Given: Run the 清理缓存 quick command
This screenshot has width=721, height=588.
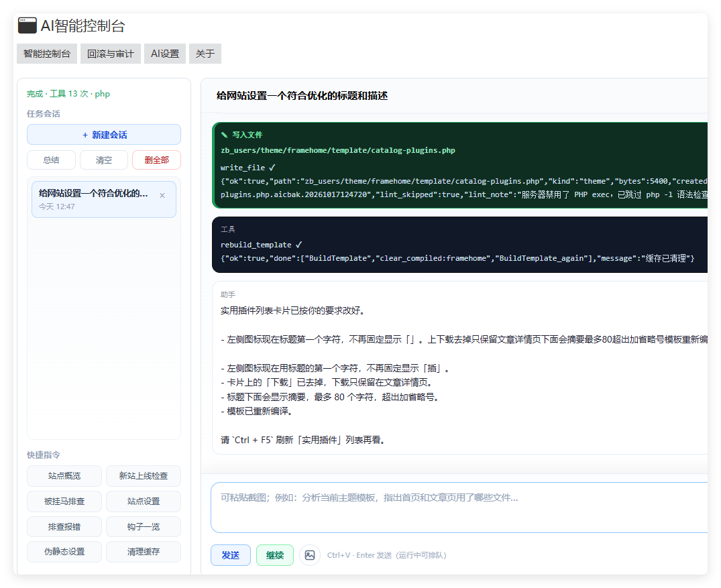Looking at the screenshot, I should coord(144,552).
